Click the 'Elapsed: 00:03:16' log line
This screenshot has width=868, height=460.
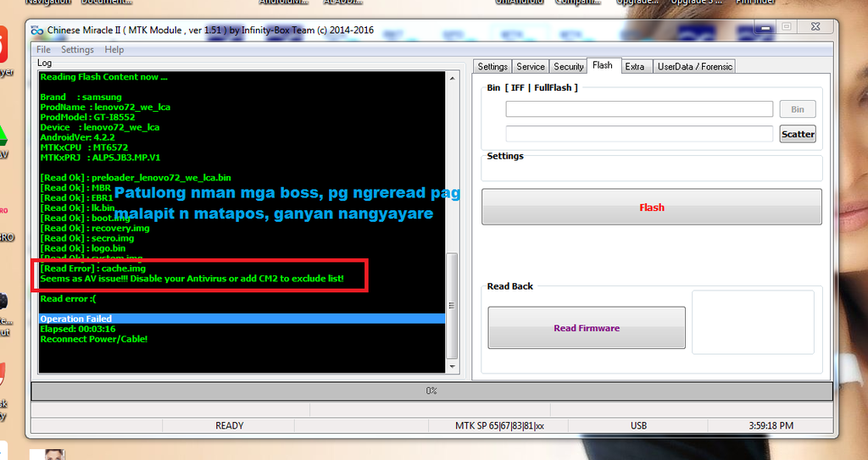pos(78,329)
